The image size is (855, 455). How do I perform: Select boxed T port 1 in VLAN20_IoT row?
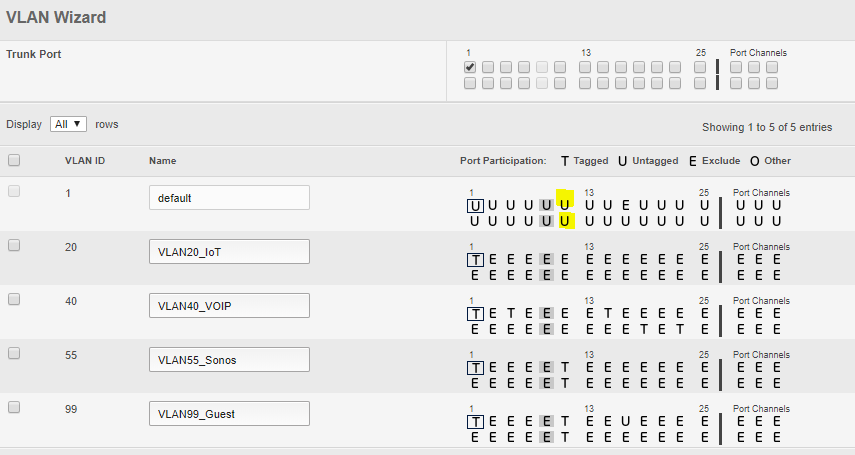click(x=476, y=258)
